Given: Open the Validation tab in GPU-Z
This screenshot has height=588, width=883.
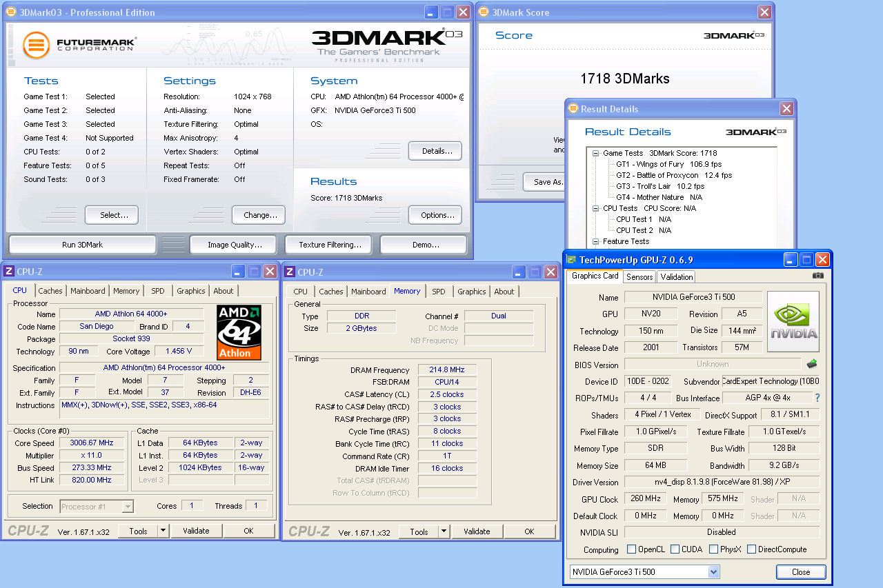Looking at the screenshot, I should pyautogui.click(x=677, y=276).
